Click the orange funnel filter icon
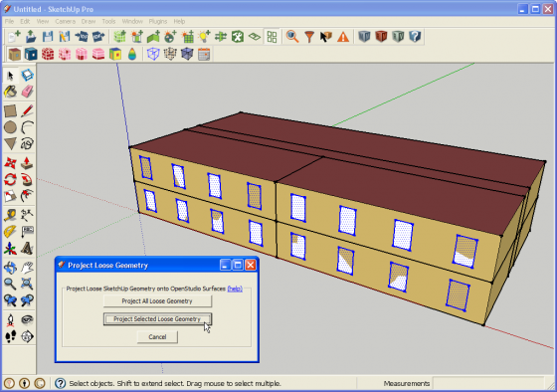Image resolution: width=557 pixels, height=392 pixels. pyautogui.click(x=309, y=36)
